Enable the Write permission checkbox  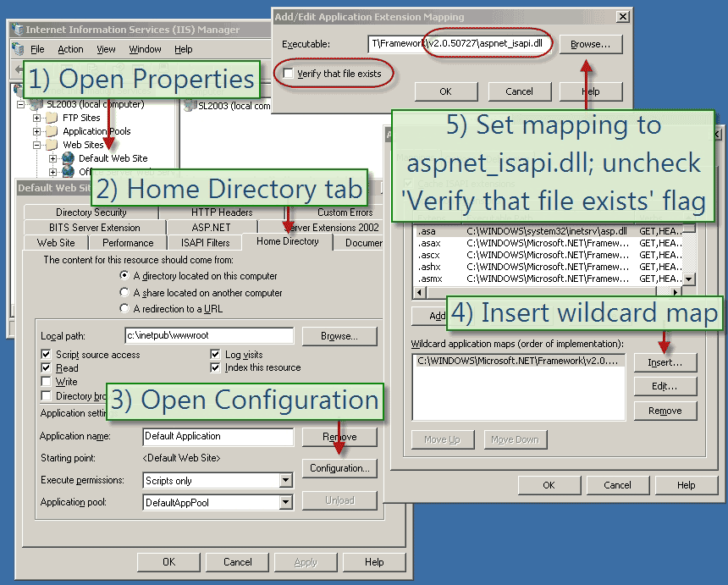[x=47, y=382]
